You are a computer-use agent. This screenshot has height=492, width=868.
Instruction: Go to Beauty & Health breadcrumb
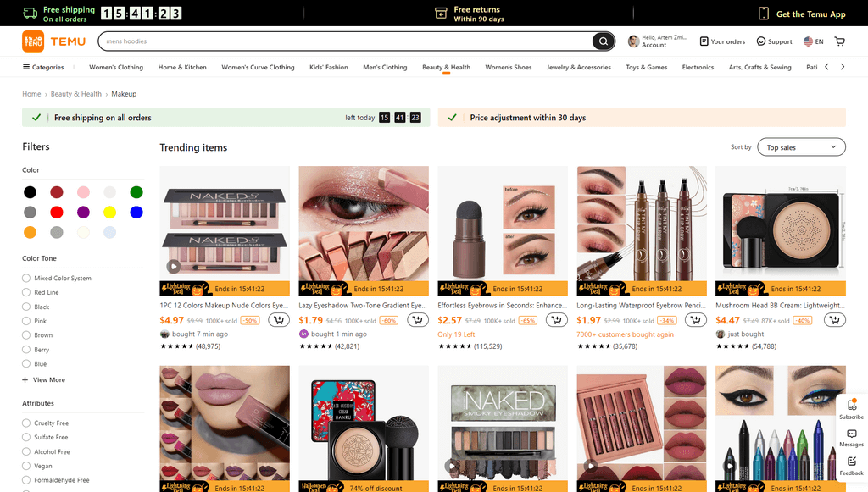tap(75, 94)
